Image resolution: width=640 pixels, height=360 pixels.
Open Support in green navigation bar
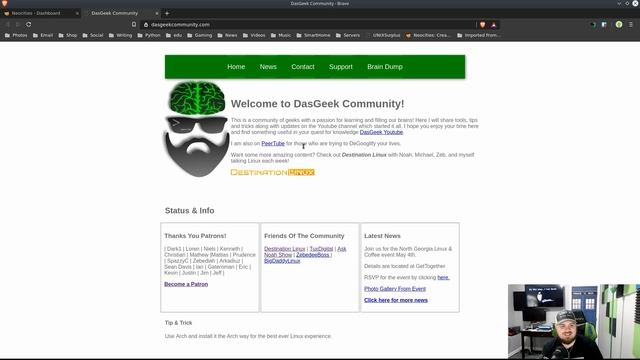click(x=341, y=67)
